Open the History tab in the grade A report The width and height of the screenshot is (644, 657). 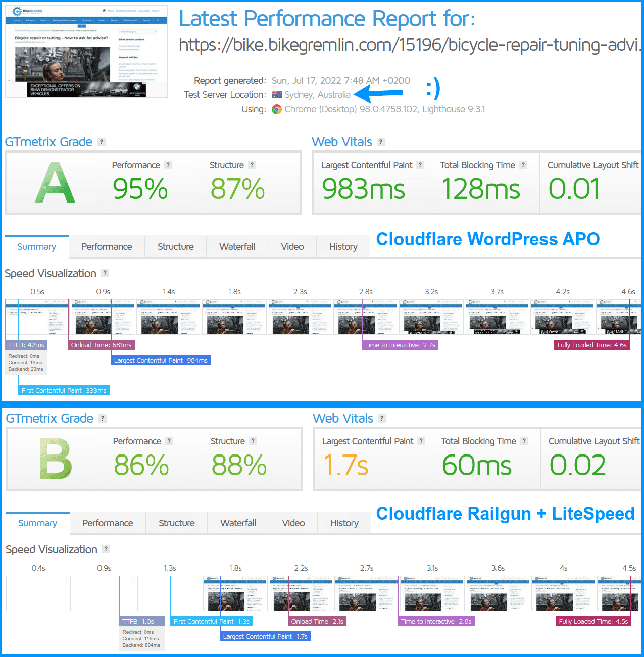coord(343,247)
